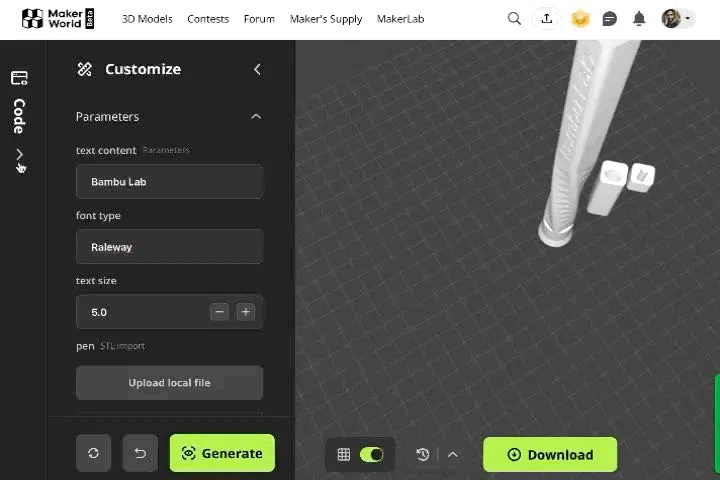This screenshot has width=720, height=480.
Task: Decrease text size with minus button
Action: pos(219,312)
